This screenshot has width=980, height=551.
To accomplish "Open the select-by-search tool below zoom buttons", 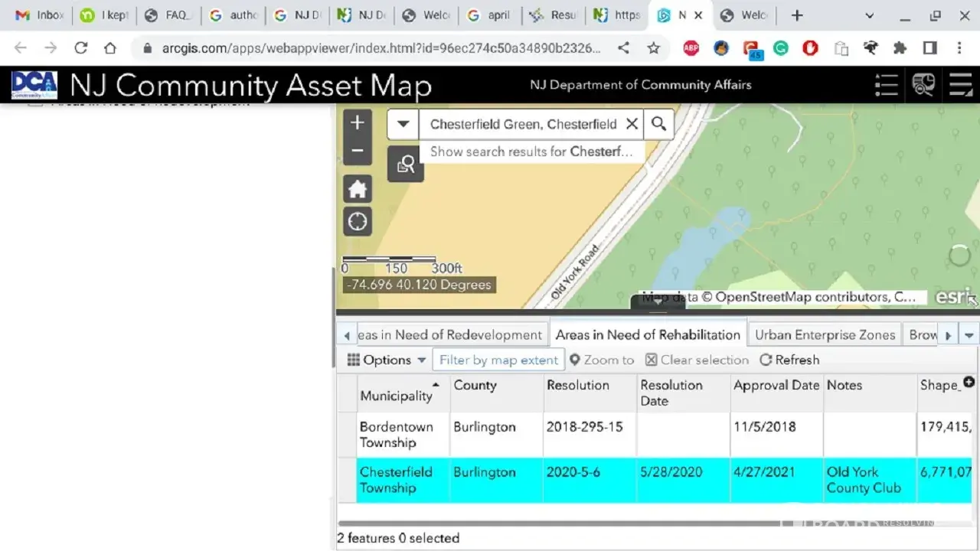I will coord(405,165).
